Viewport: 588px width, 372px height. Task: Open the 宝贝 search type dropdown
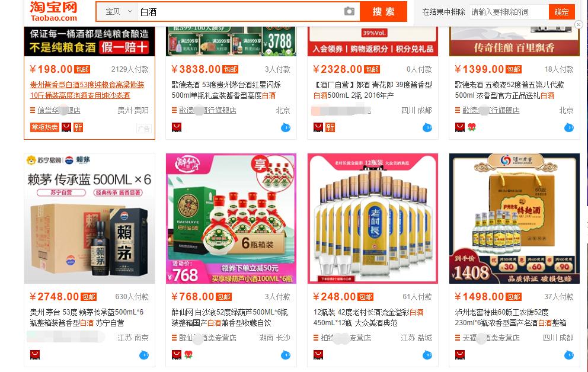119,12
